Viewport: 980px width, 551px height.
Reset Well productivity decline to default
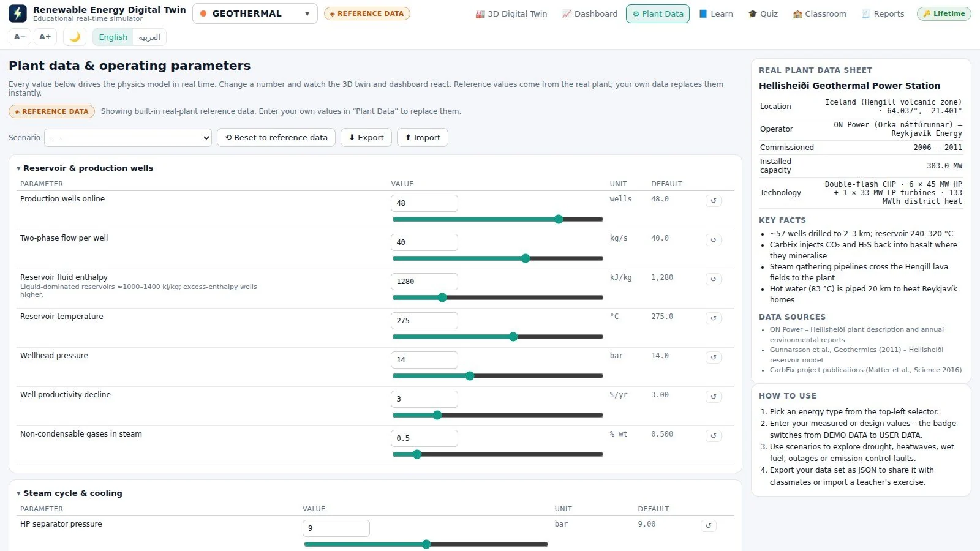[x=714, y=397]
